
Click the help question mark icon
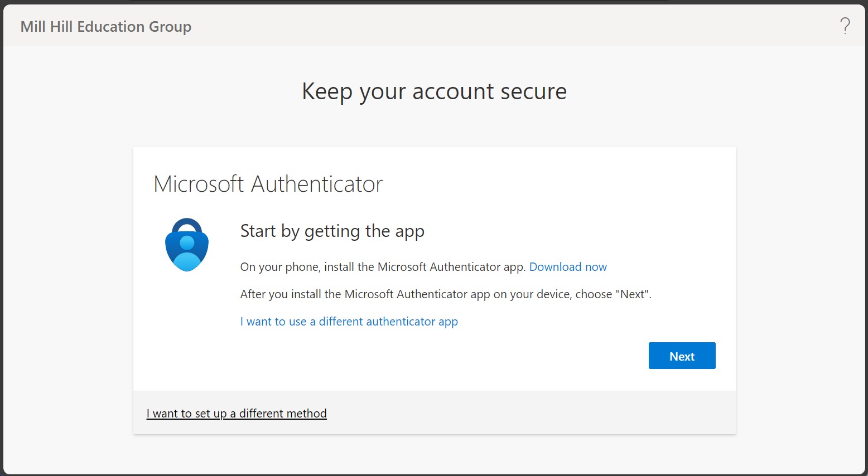845,26
